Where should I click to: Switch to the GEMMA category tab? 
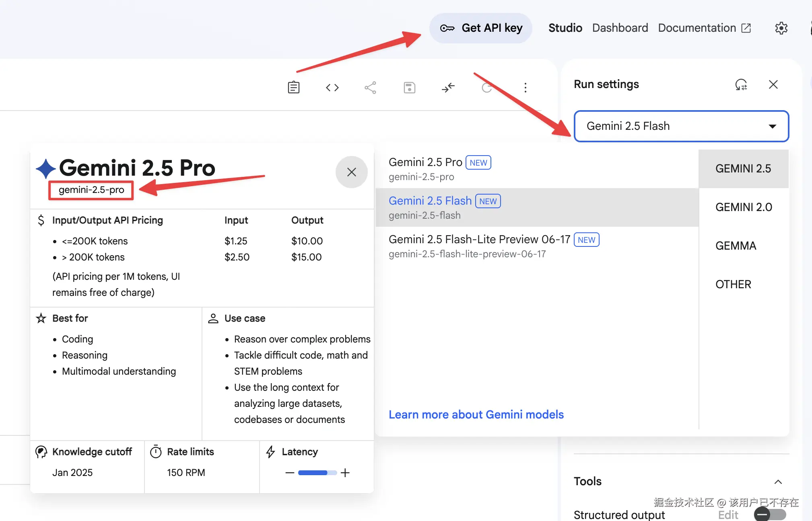click(736, 246)
